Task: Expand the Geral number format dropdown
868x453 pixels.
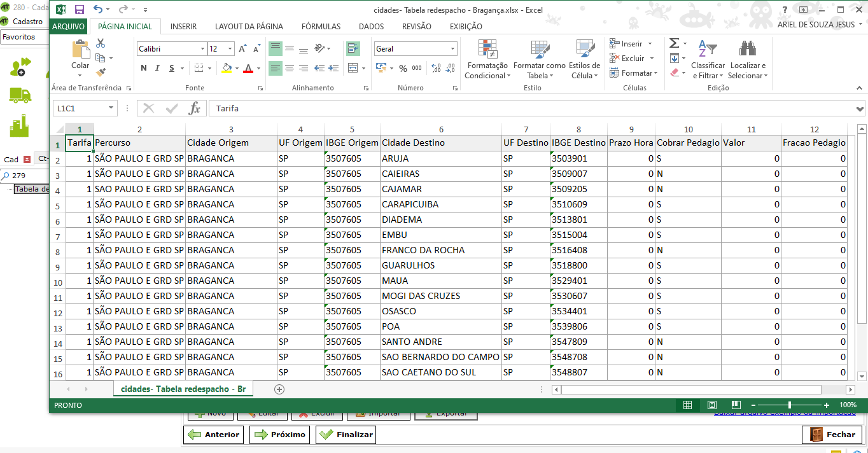Action: point(453,49)
